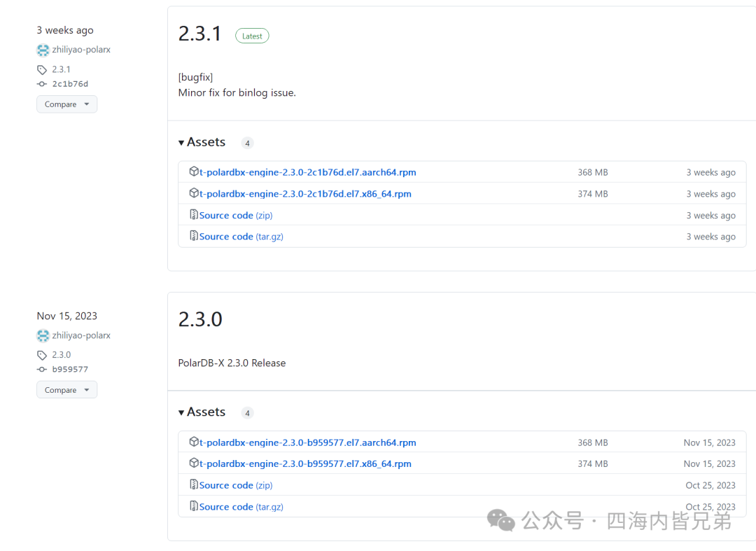Viewport: 756px width, 551px height.
Task: Click 'PolarDB-X 2.3.0 Release' description text
Action: (232, 363)
